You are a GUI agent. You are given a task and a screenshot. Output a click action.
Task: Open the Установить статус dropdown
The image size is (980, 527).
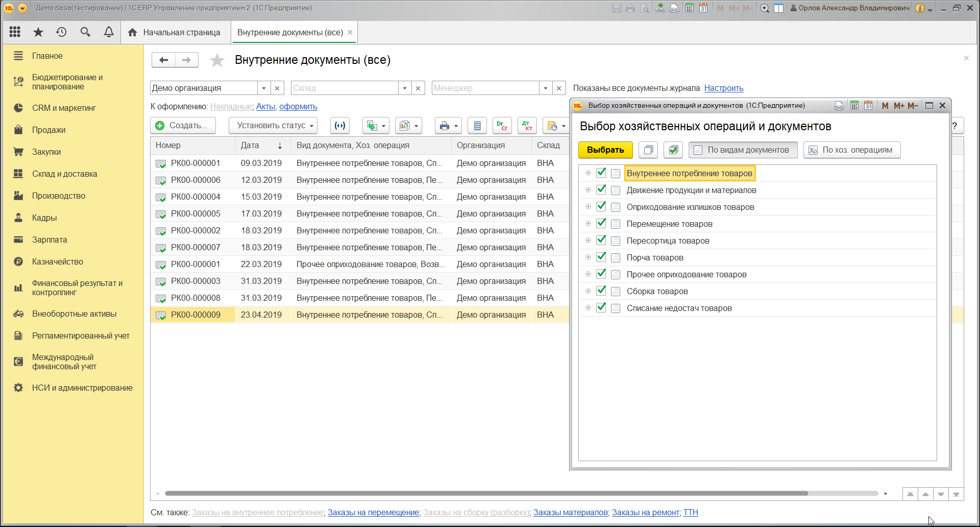click(x=273, y=126)
